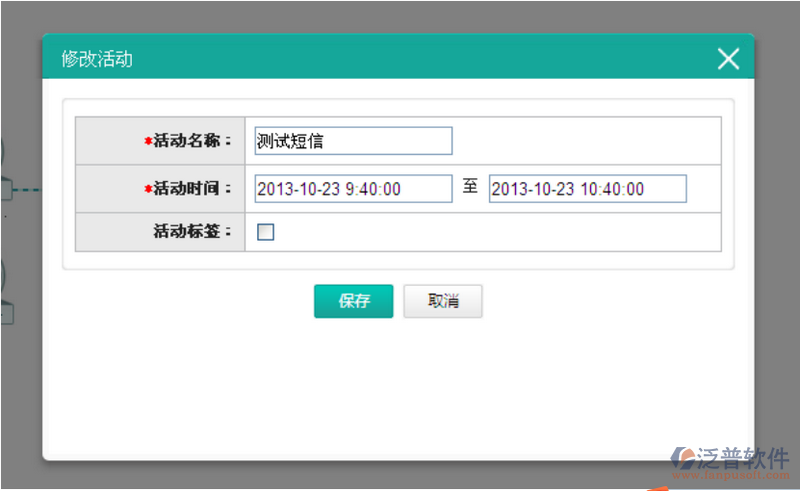Click the start time field showing 9:40:00
The image size is (800, 491).
coord(353,189)
